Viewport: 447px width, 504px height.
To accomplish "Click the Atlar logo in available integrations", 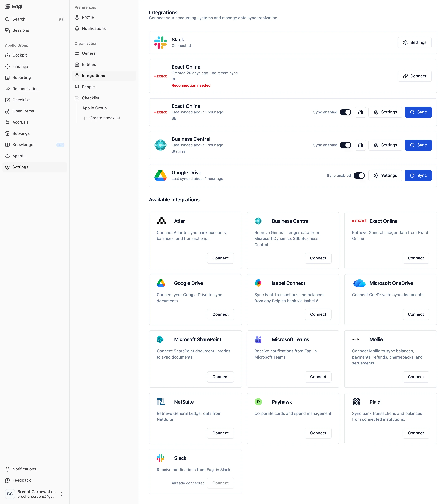I will click(x=162, y=221).
